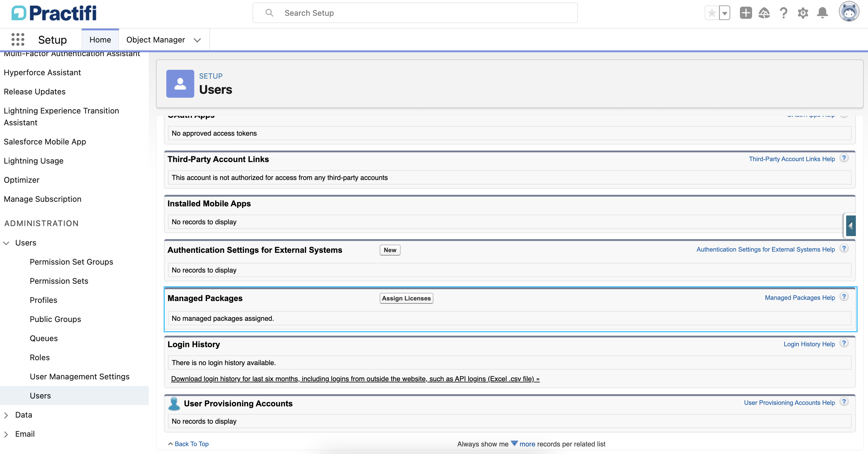The width and height of the screenshot is (868, 454).
Task: Expand the Email tree section
Action: click(6, 435)
